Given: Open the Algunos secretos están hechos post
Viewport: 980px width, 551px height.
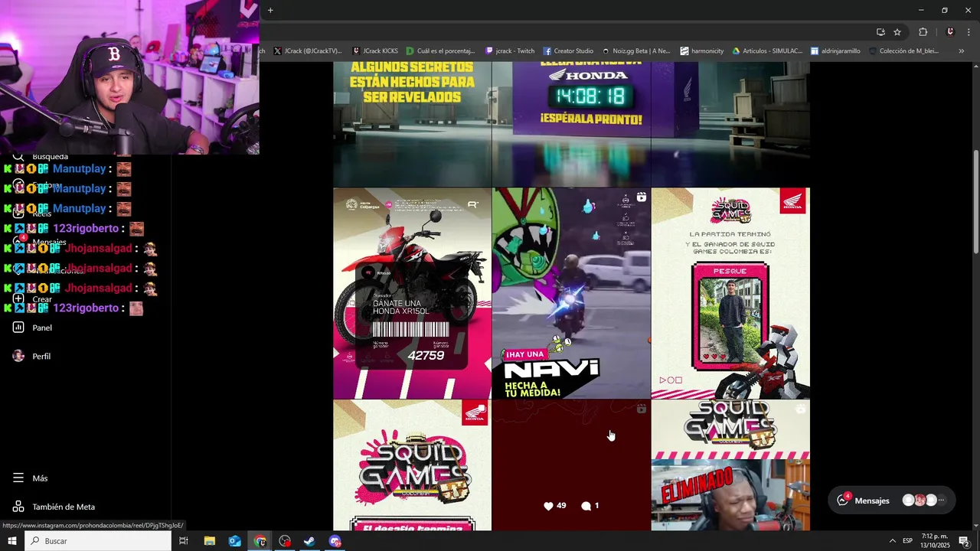Looking at the screenshot, I should tap(412, 124).
